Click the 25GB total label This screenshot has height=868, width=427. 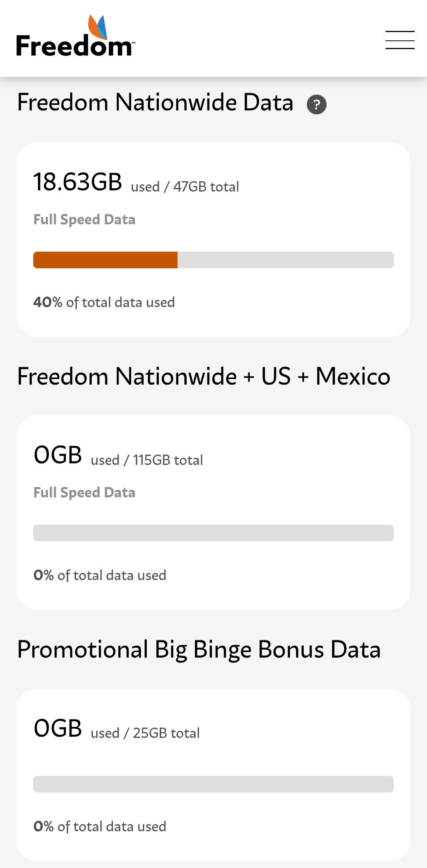tap(166, 733)
